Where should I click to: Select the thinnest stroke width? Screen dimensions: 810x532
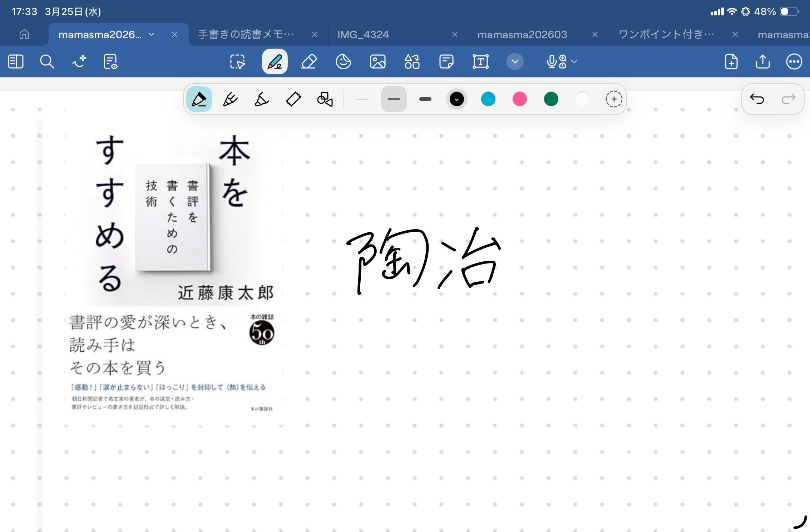tap(362, 99)
